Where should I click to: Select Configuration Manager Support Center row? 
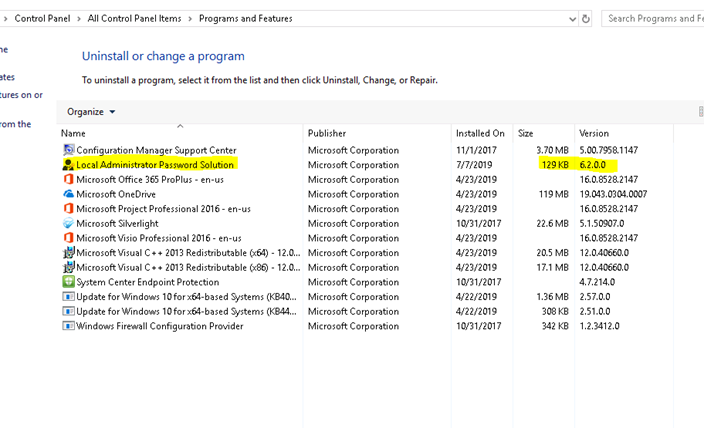(x=156, y=150)
